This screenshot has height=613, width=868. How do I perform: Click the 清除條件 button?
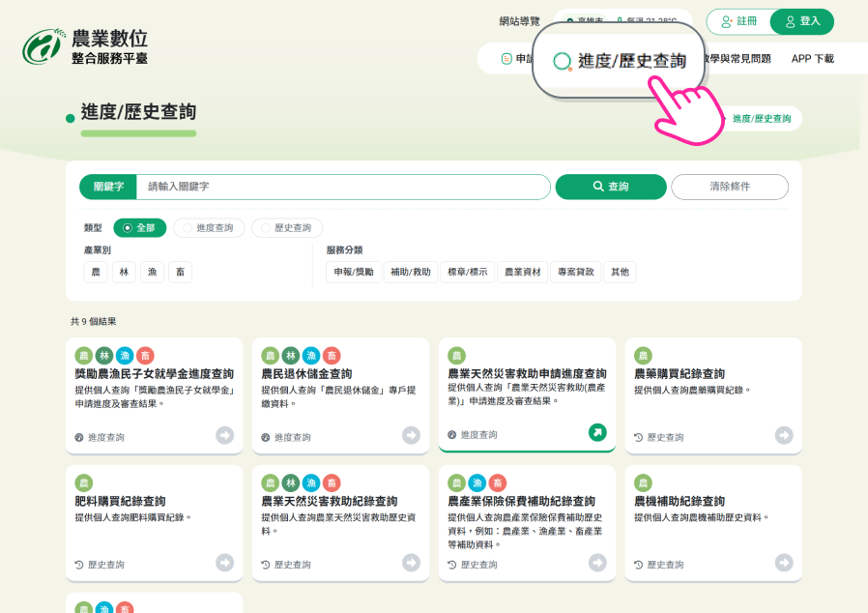(x=729, y=187)
